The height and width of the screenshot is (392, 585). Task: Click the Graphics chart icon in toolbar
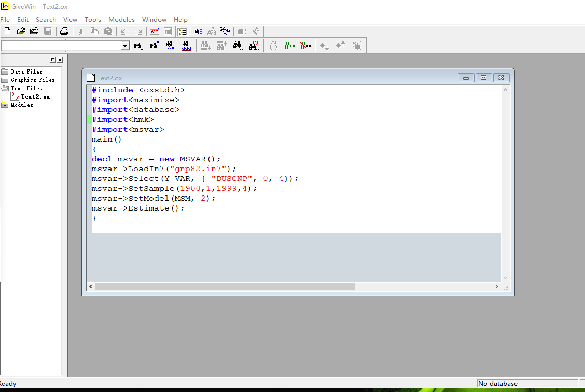click(155, 32)
